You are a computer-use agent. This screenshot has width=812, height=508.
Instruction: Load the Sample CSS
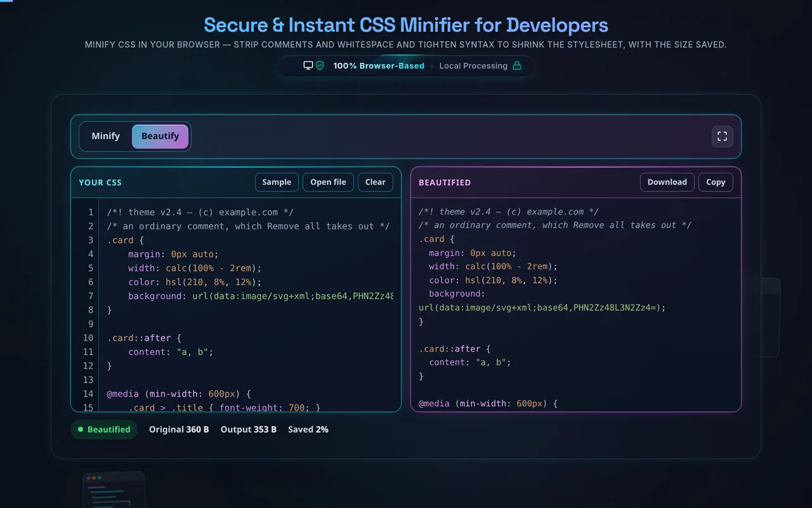tap(277, 182)
